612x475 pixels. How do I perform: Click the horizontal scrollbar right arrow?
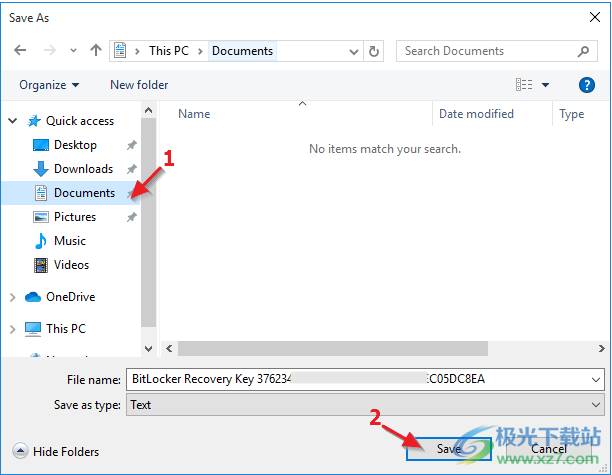point(601,349)
